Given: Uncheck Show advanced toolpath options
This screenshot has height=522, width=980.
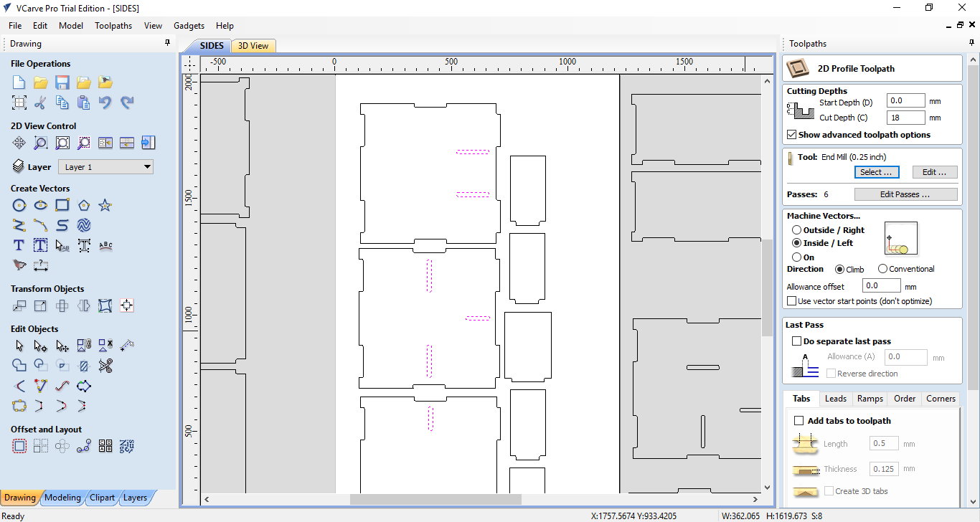Looking at the screenshot, I should click(792, 135).
